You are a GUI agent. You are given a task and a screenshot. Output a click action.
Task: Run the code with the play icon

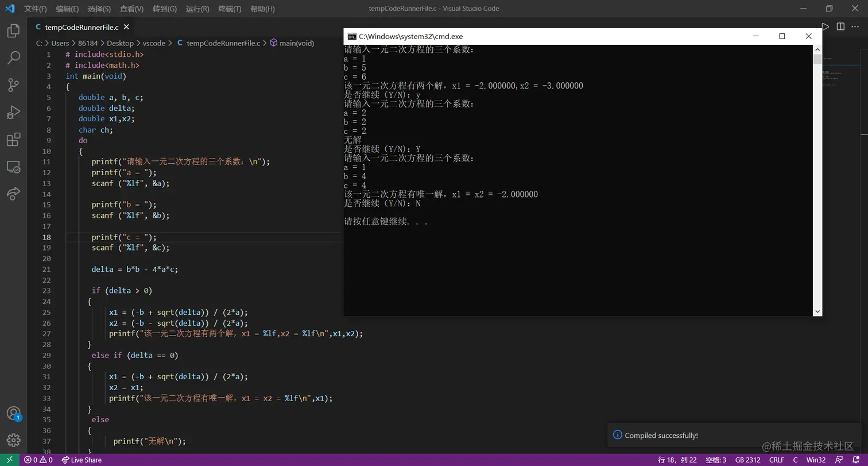point(825,27)
